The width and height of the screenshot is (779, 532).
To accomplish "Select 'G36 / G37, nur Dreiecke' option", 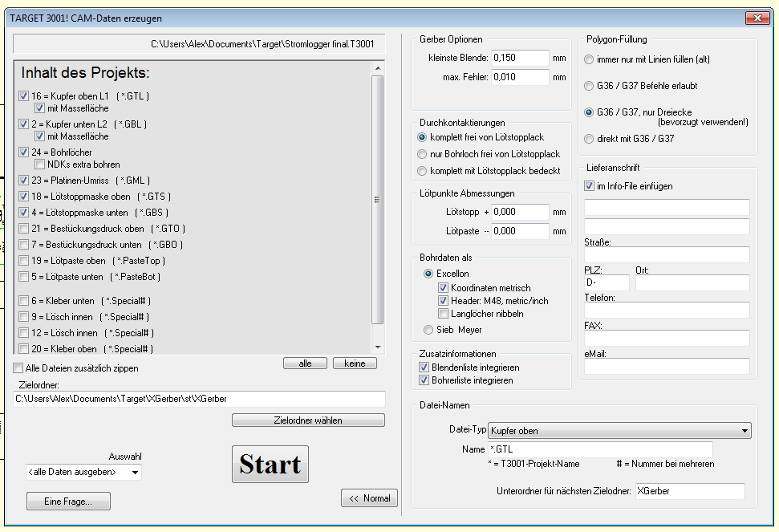I will (x=589, y=112).
